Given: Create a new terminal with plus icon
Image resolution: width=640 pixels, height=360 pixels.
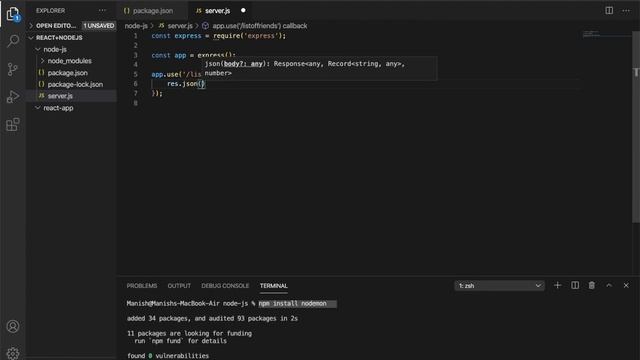Looking at the screenshot, I should tap(557, 285).
